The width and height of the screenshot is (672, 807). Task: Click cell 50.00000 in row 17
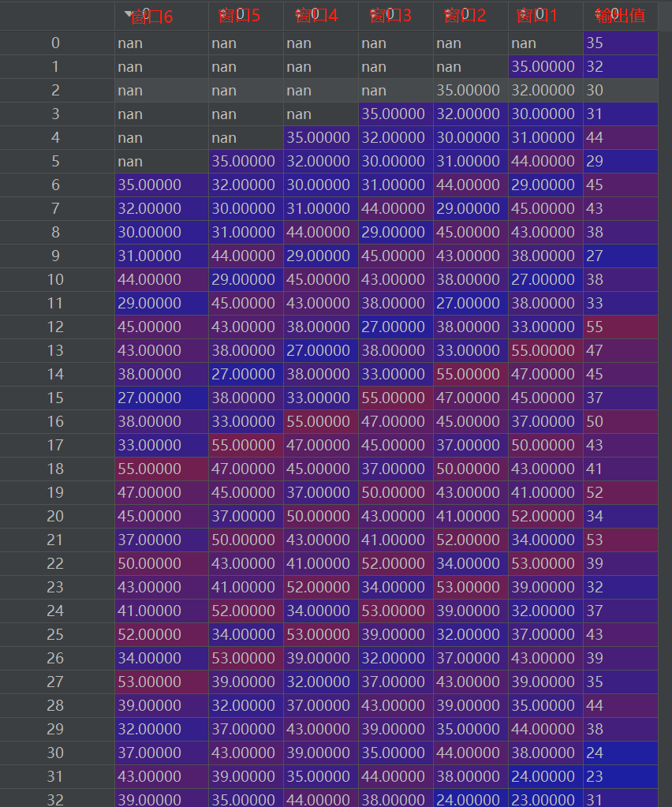[x=546, y=445]
